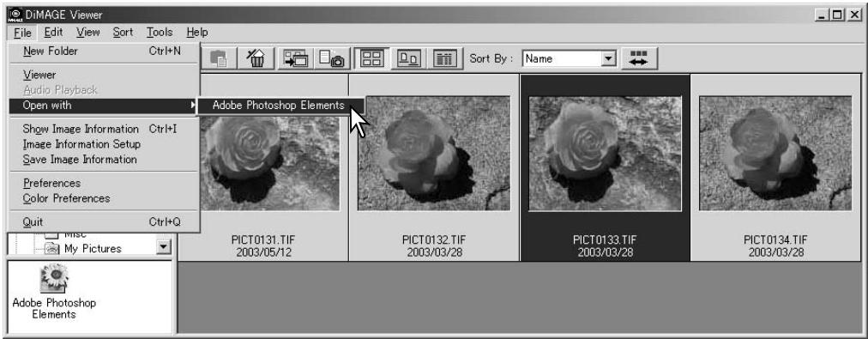This screenshot has width=868, height=339.
Task: Toggle the sort order arrows button
Action: pos(638,58)
